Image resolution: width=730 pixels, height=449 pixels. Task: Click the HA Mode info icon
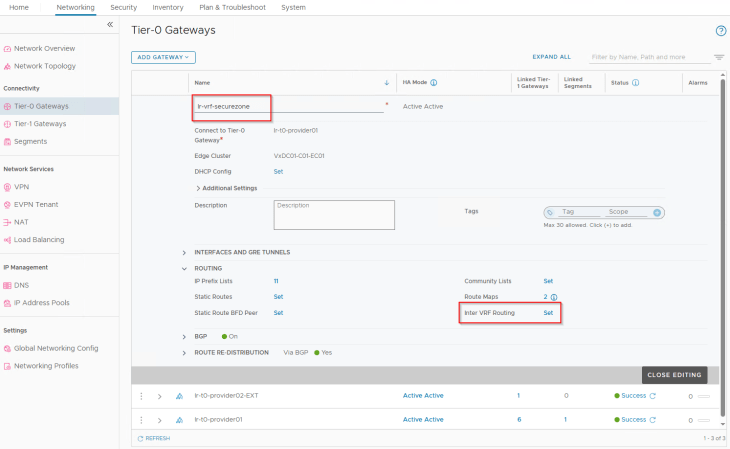pyautogui.click(x=433, y=83)
